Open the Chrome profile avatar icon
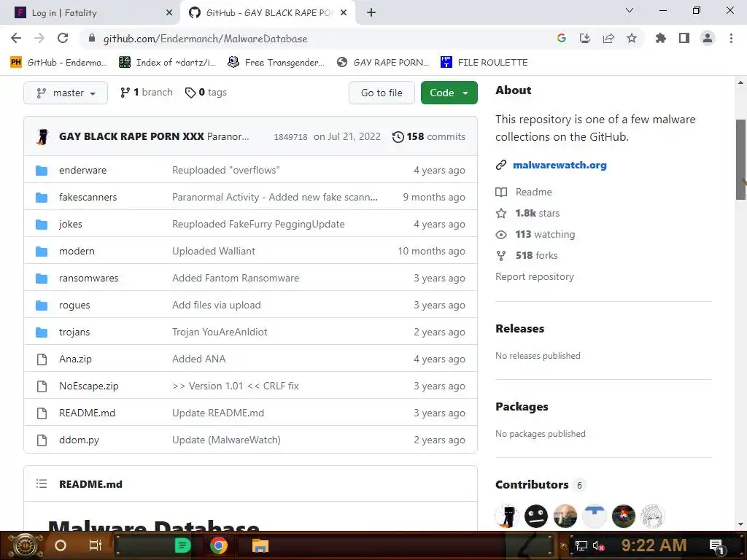The image size is (747, 560). 708,38
